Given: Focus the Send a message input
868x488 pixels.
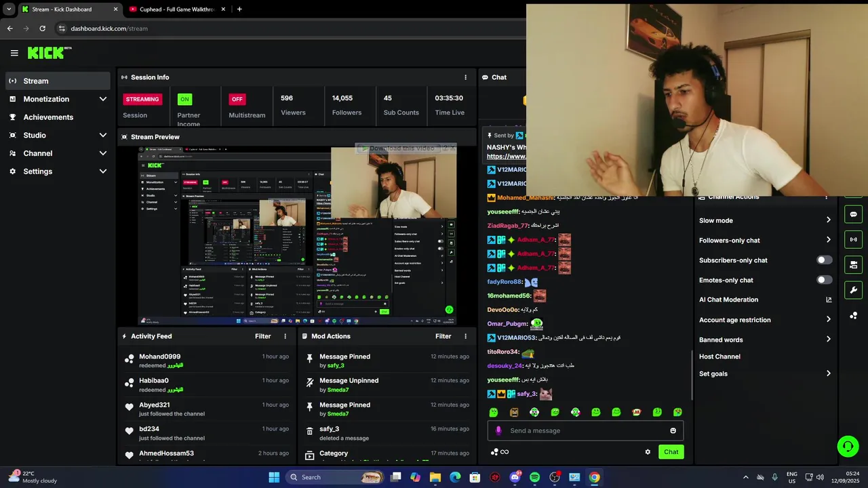Looking at the screenshot, I should pos(586,430).
